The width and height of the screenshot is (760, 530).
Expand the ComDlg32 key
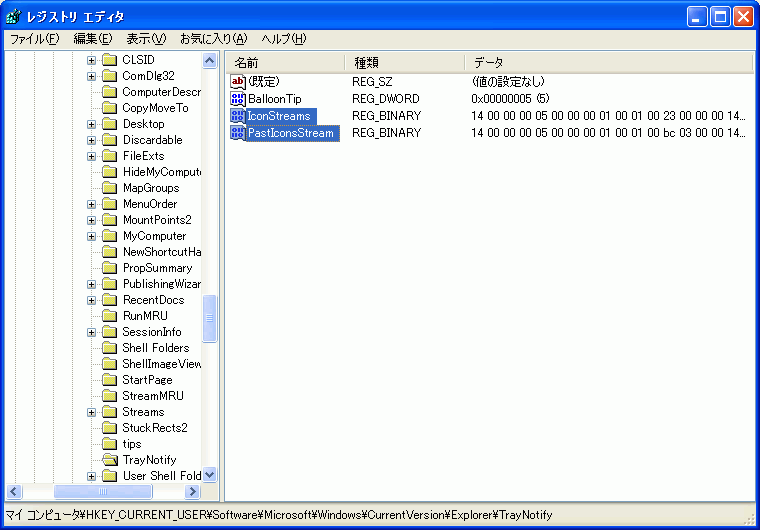[91, 76]
